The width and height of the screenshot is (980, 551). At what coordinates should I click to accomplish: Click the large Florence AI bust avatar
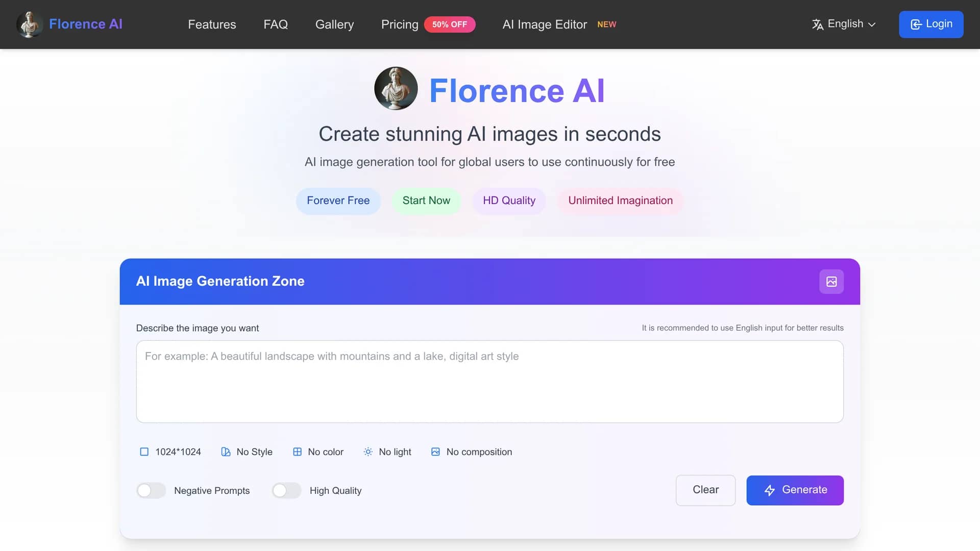396,88
